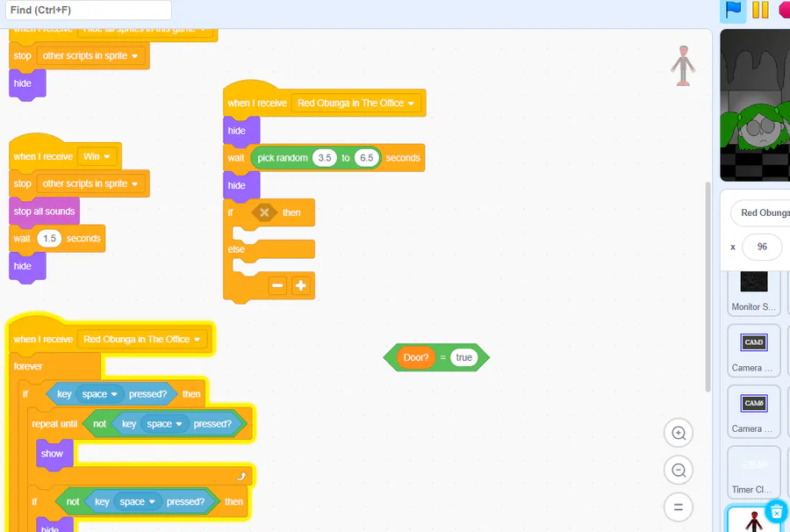Screen dimensions: 790x532
Task: Select the stop all sounds block
Action: [44, 212]
